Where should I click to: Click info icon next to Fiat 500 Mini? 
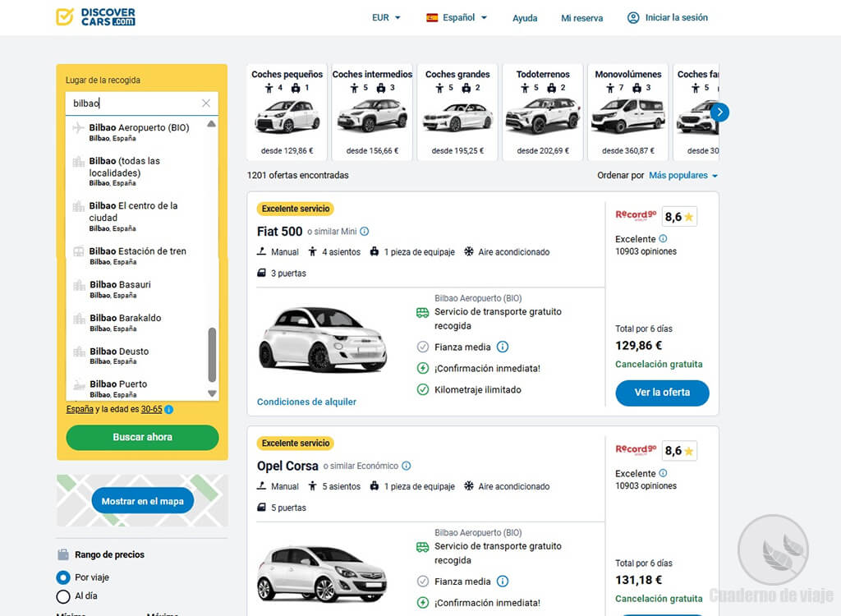364,232
